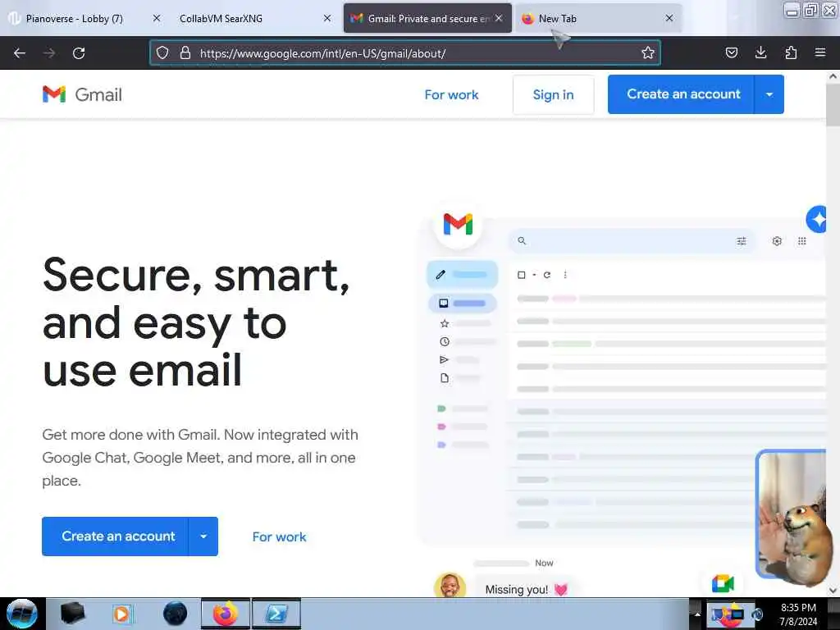The width and height of the screenshot is (840, 630).
Task: Expand hero Create an account dropdown arrow
Action: (203, 536)
